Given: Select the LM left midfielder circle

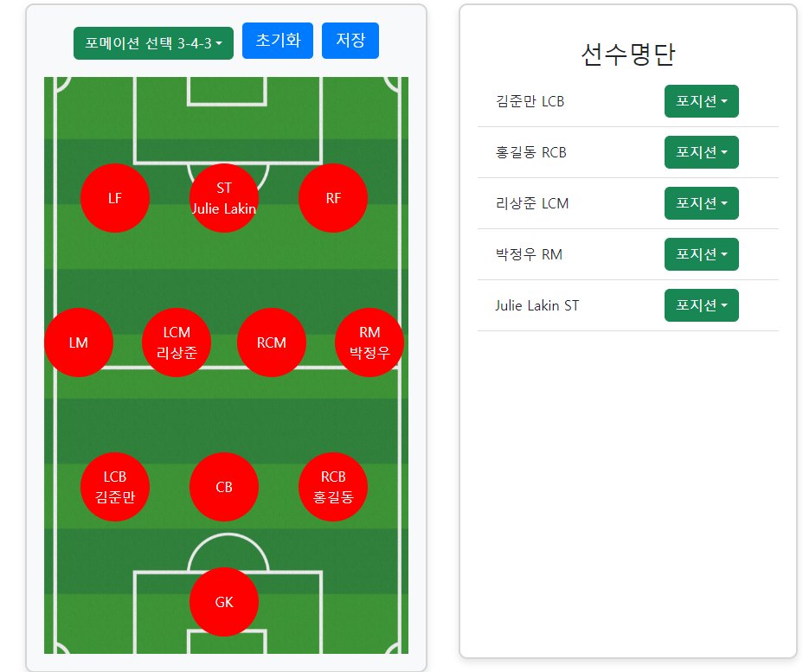Looking at the screenshot, I should pos(79,342).
